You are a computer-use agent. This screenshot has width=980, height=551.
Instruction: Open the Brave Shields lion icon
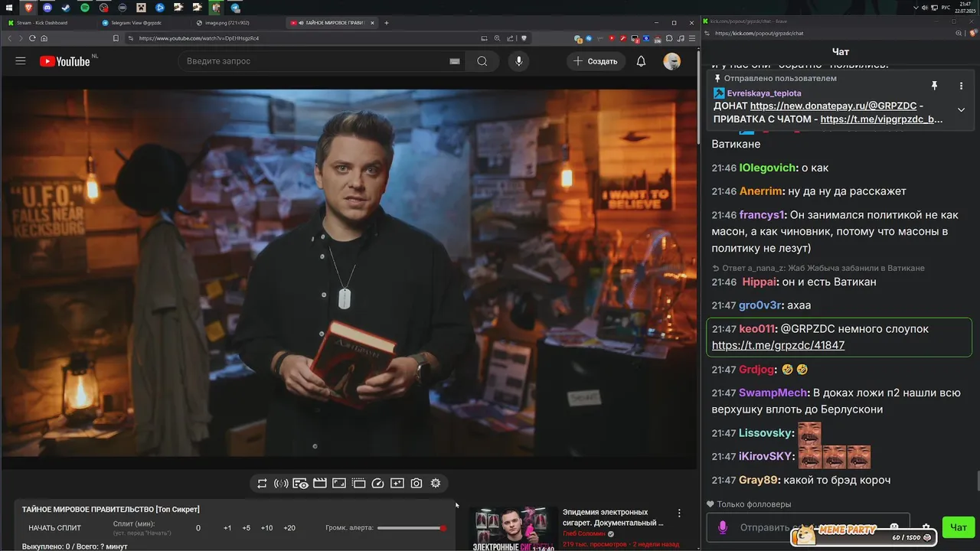[524, 38]
